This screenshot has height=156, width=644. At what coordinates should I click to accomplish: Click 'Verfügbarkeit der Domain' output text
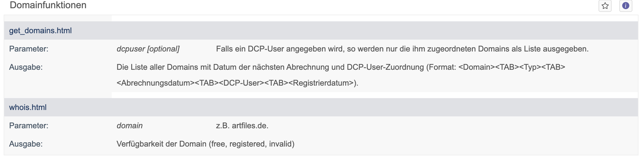pyautogui.click(x=161, y=144)
